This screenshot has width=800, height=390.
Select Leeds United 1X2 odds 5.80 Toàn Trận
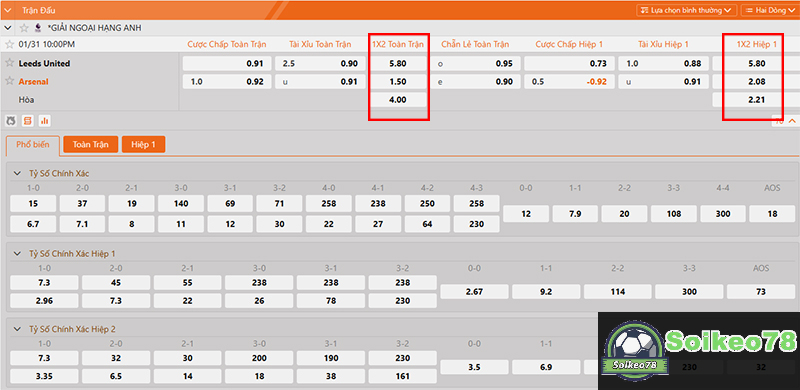point(397,64)
